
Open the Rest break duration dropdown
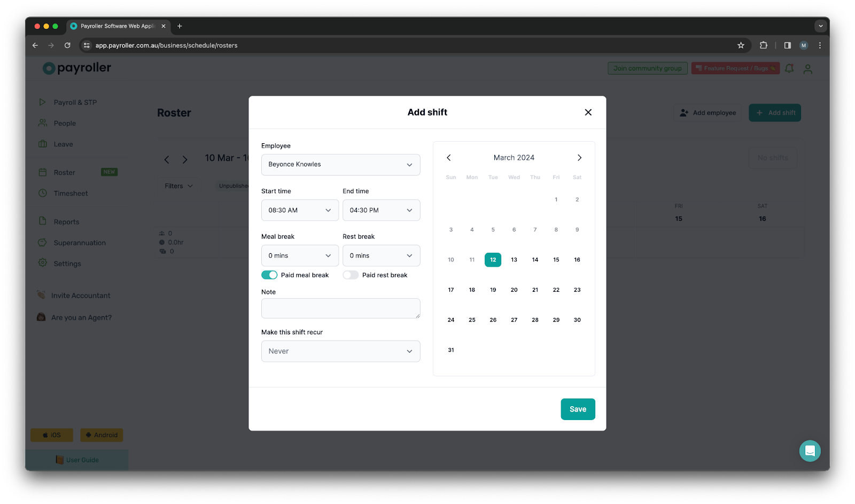point(381,255)
